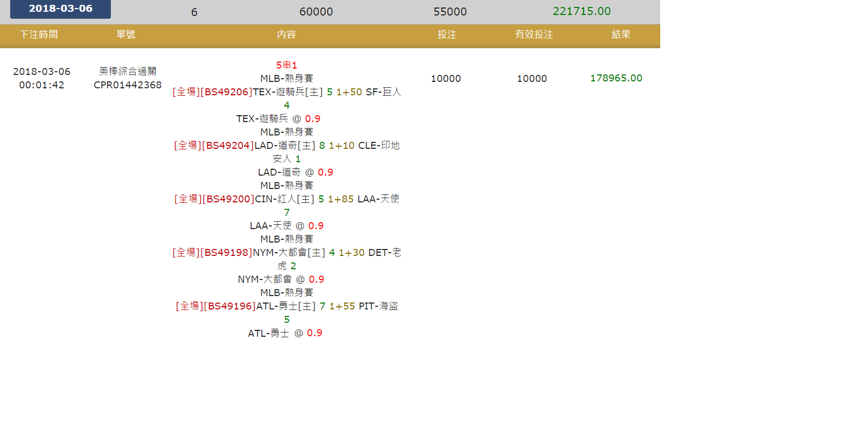Click the 單號 column header
This screenshot has height=431, width=868.
126,35
